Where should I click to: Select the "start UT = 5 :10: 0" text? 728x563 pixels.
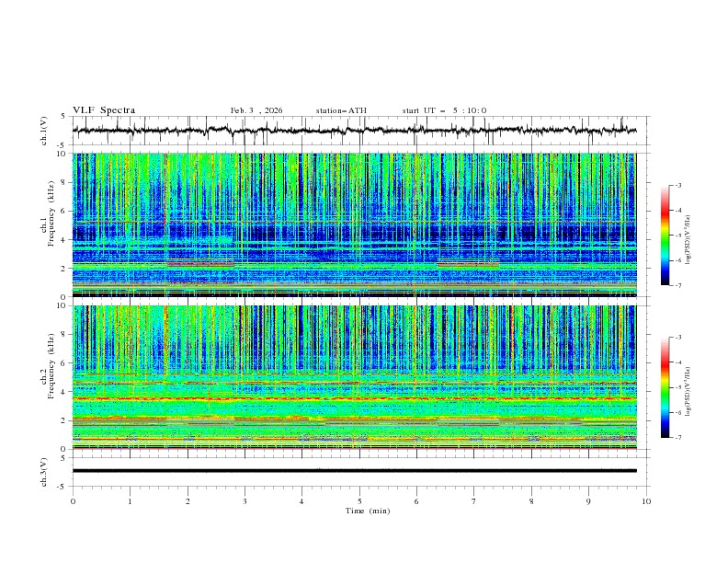(x=444, y=110)
